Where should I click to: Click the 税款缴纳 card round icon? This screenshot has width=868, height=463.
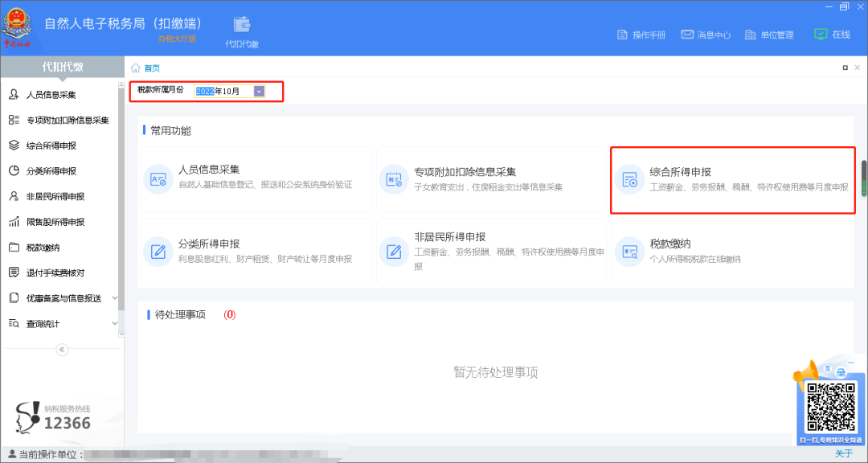tap(630, 252)
